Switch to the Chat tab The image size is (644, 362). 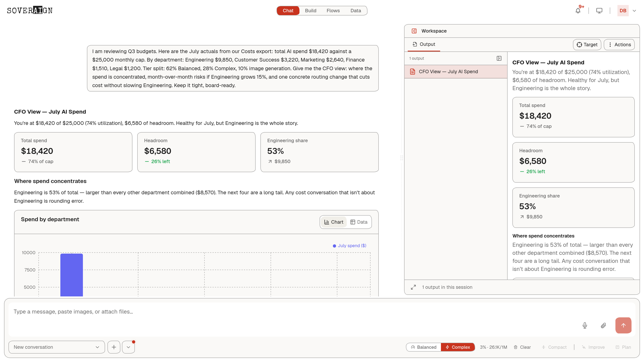pyautogui.click(x=288, y=10)
